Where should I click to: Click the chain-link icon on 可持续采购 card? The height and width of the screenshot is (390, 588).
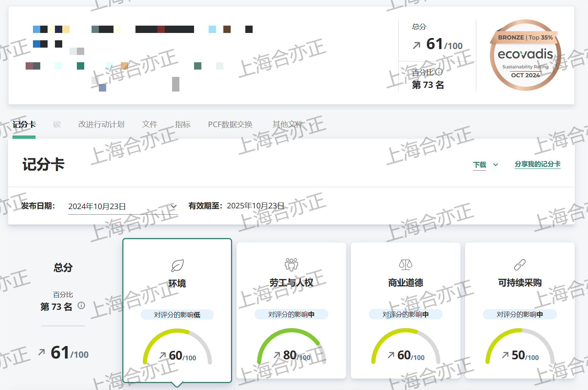point(520,264)
